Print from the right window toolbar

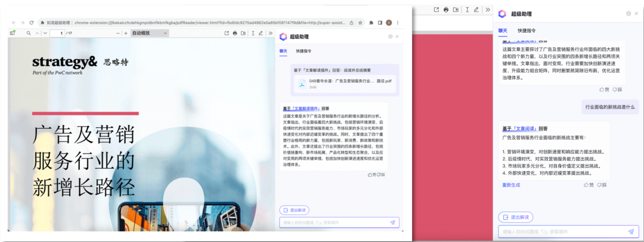coord(446,10)
